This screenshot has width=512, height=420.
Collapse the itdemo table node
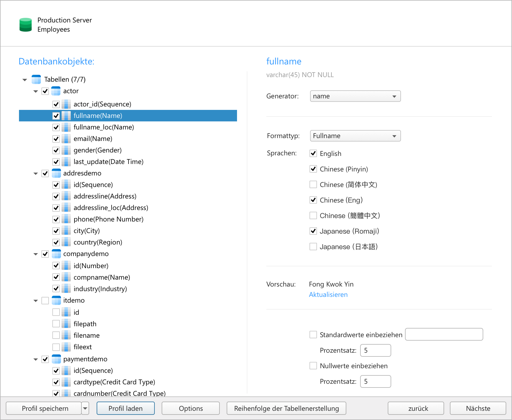click(x=36, y=301)
